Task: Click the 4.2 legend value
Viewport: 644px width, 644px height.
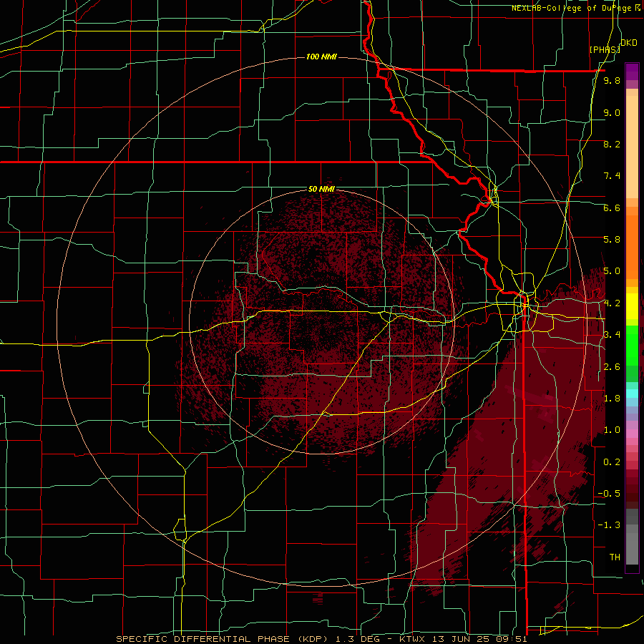Action: click(x=612, y=303)
